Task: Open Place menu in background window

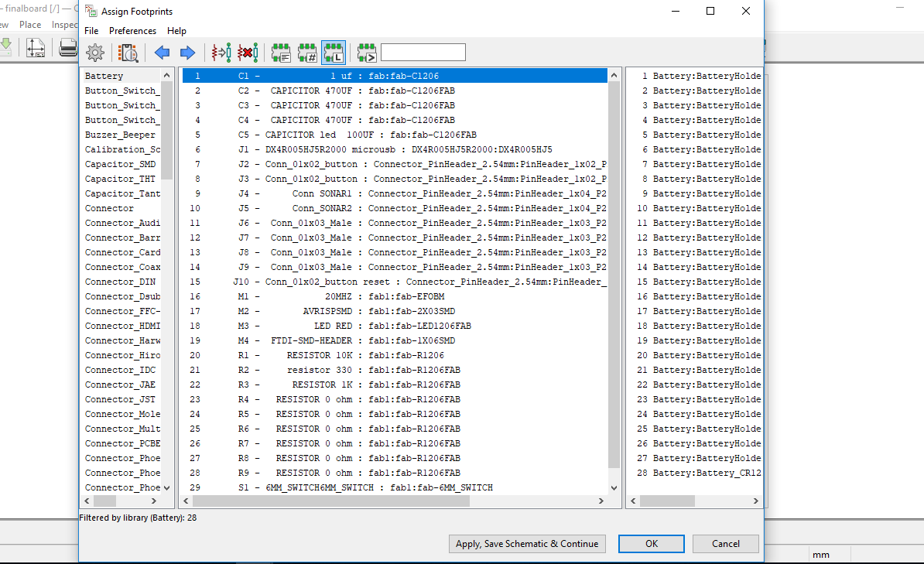Action: click(30, 25)
